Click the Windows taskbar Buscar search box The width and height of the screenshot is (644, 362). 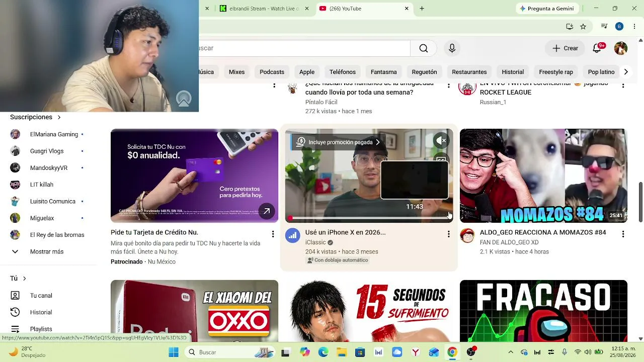229,352
